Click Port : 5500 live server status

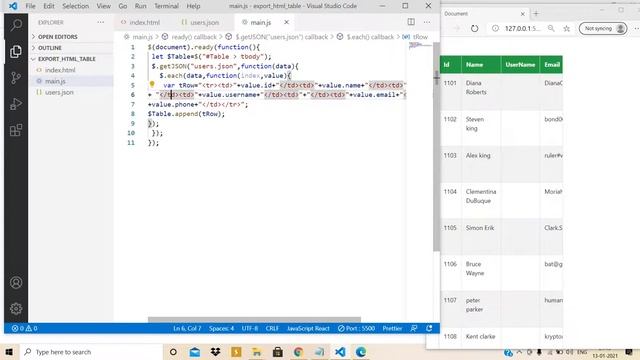click(356, 328)
